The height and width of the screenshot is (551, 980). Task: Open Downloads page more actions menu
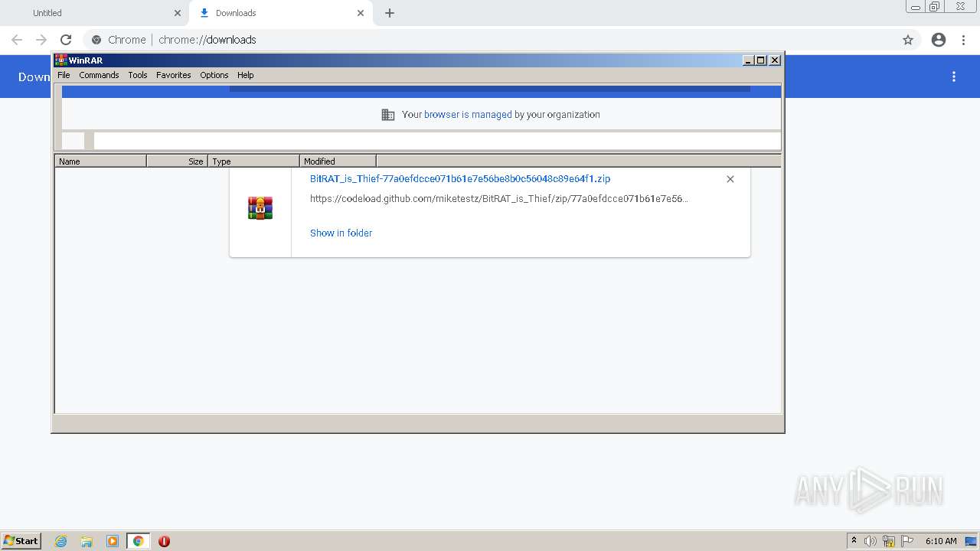(x=954, y=77)
